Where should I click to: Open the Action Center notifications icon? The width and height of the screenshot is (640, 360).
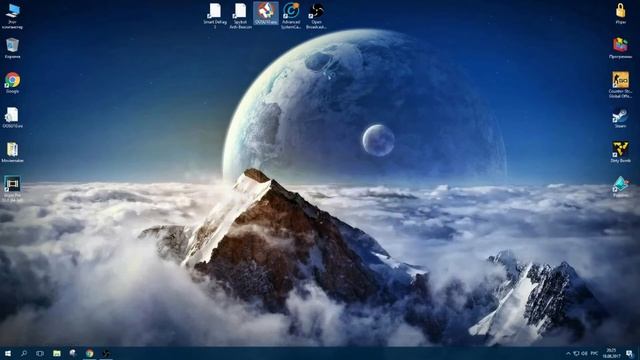[630, 353]
